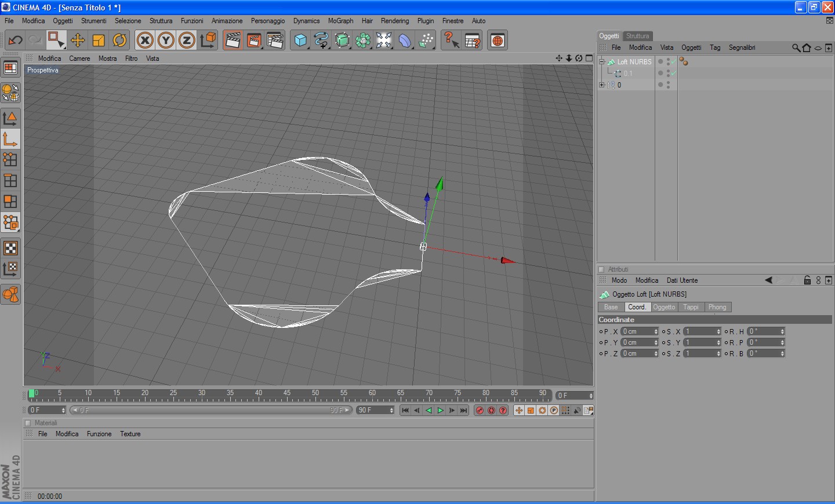Image resolution: width=835 pixels, height=504 pixels.
Task: Click the viewport camera rotate icon
Action: (x=579, y=58)
